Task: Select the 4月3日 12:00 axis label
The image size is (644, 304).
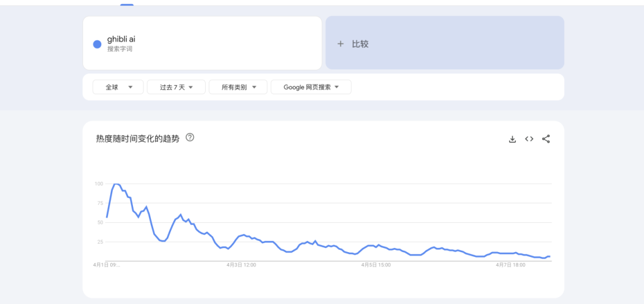Action: [x=241, y=264]
